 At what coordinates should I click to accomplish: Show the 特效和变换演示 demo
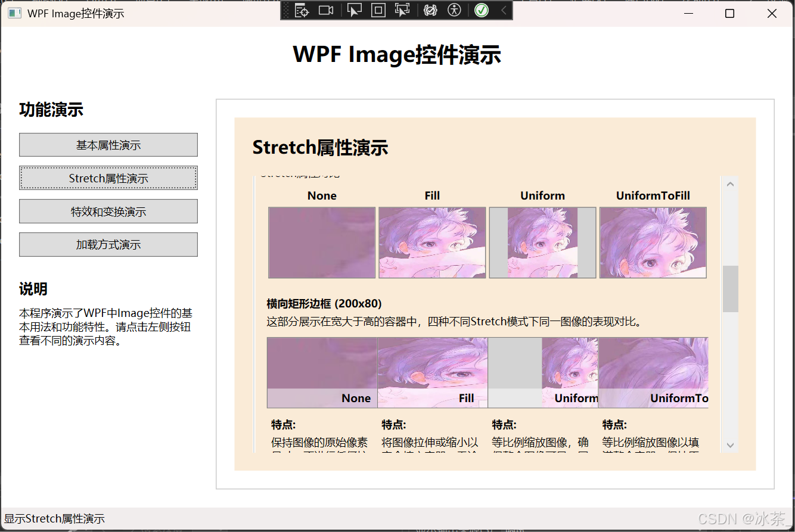coord(108,211)
